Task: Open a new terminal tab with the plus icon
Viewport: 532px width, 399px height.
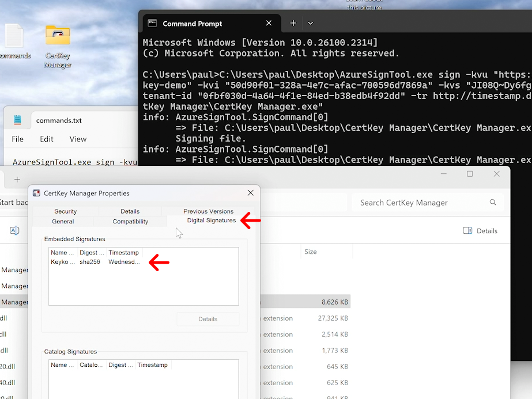Action: (x=292, y=23)
